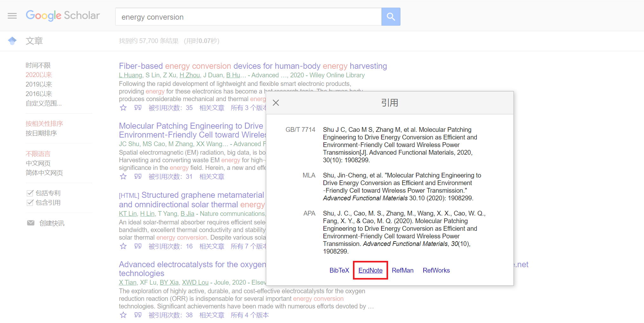Open 相关文章 for Advanced electrocatalysts article
Viewport: 644px width, 323px height.
coord(212,315)
